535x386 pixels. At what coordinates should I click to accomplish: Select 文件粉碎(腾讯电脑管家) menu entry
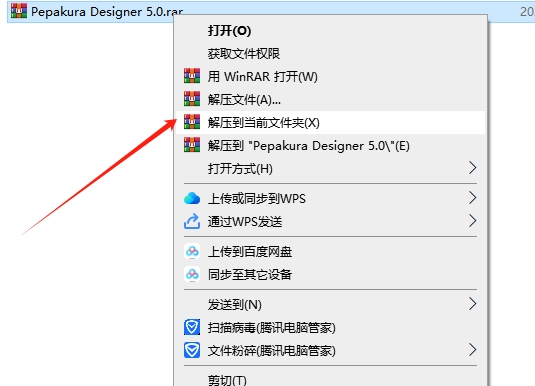click(330, 351)
